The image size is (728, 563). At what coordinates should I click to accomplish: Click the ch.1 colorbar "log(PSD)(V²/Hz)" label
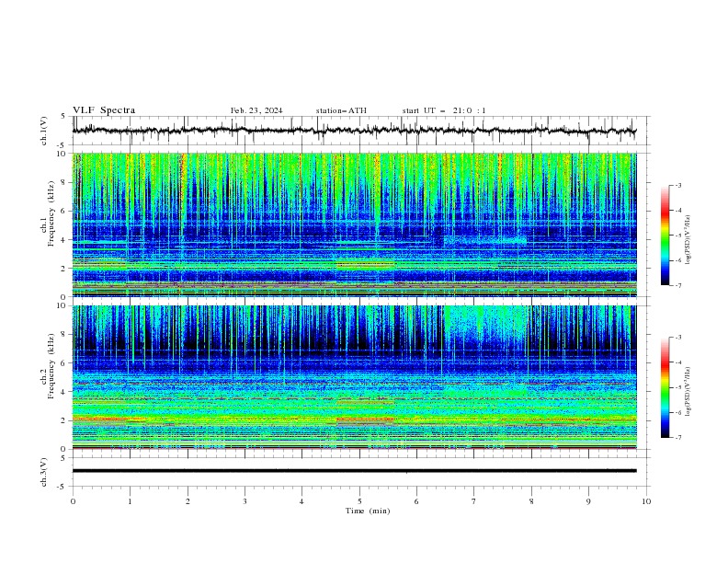click(688, 240)
